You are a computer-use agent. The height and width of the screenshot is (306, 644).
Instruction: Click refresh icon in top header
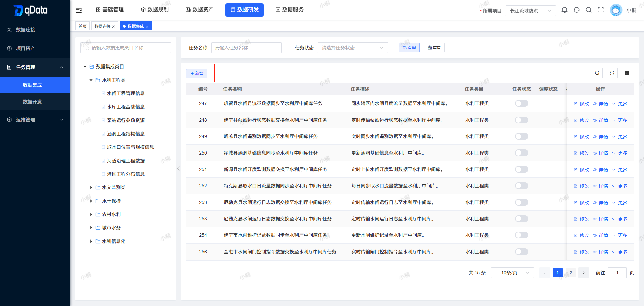pyautogui.click(x=577, y=10)
